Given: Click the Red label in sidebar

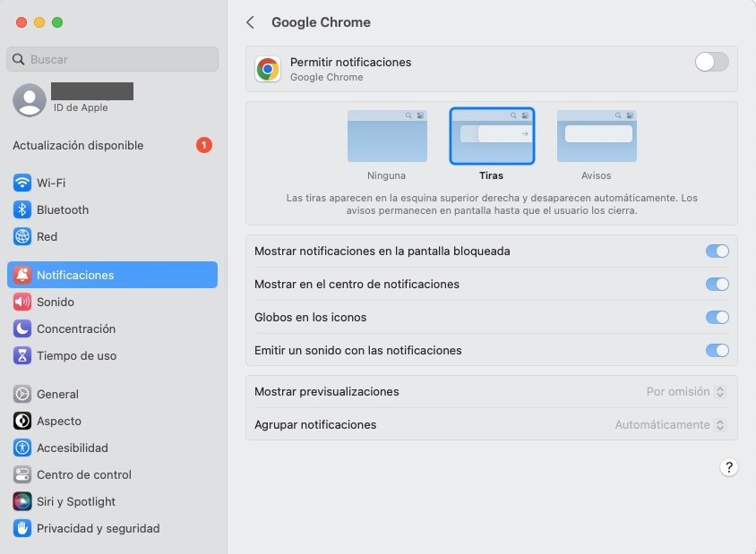Looking at the screenshot, I should pyautogui.click(x=47, y=237).
